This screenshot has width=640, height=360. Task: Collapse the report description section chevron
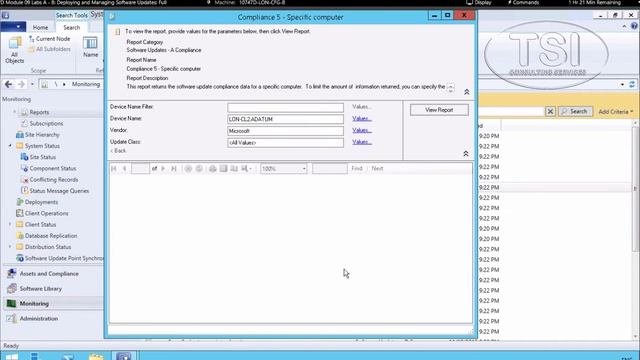pyautogui.click(x=467, y=92)
